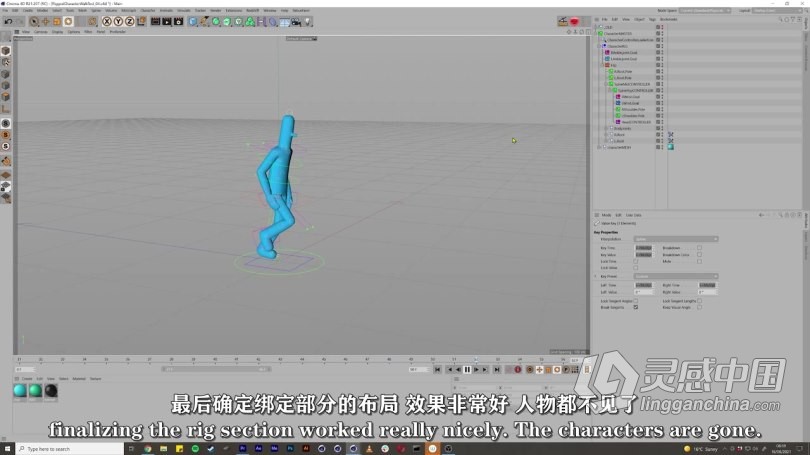
Task: Toggle the Z axis lock
Action: coord(129,22)
